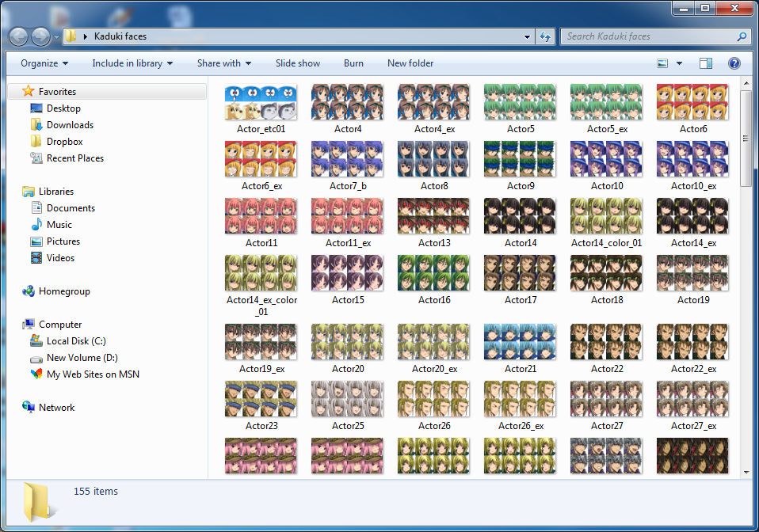
Task: Create a New folder
Action: tap(410, 63)
